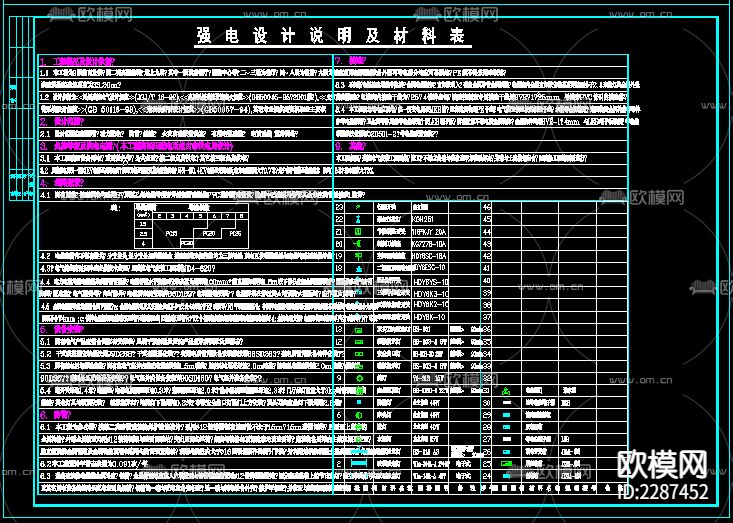Screen dimensions: 733x523
Task: Pick the green socket symbol beside XG727B-10A
Action: click(x=359, y=244)
